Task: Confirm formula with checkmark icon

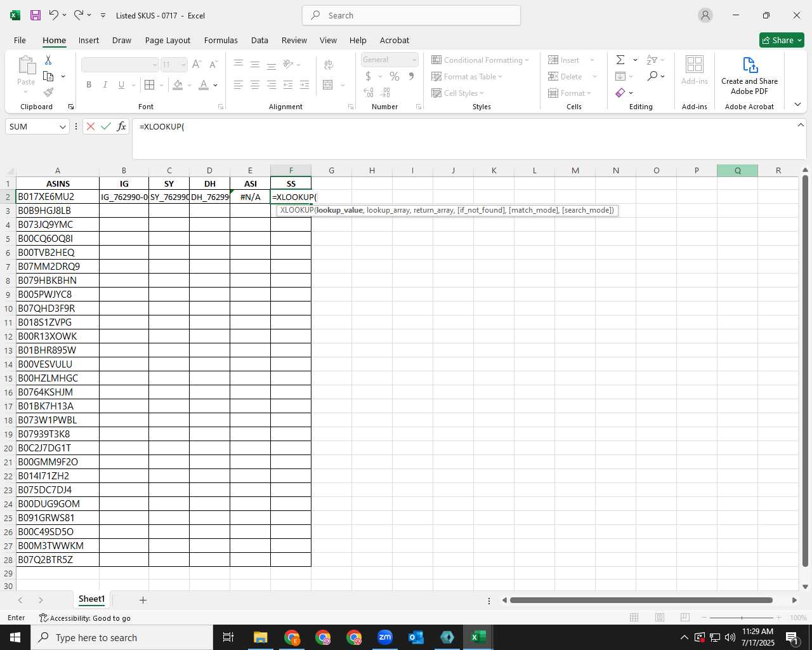Action: [106, 126]
